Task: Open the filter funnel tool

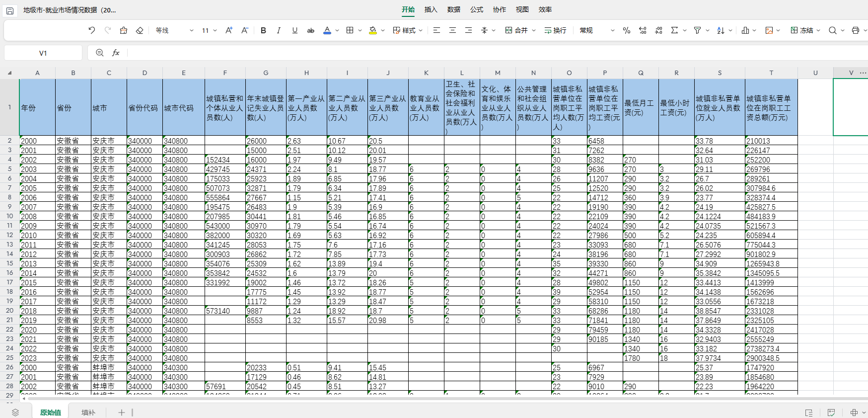Action: tap(697, 30)
